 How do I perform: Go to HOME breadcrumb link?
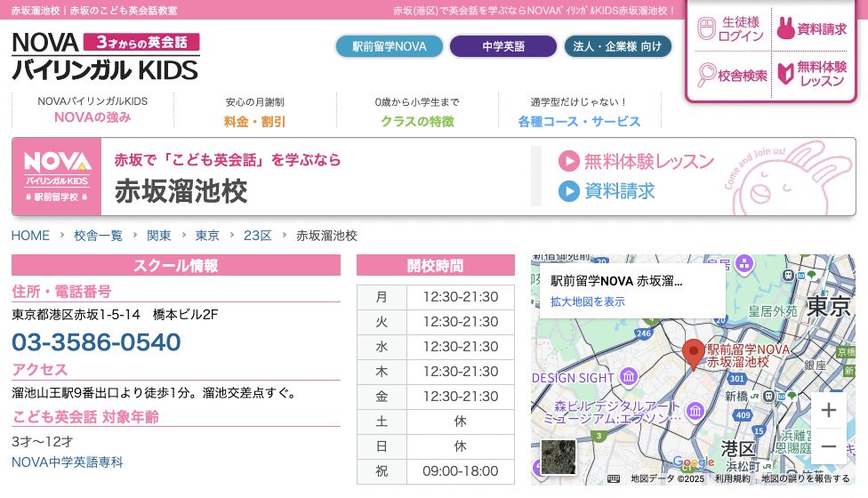point(30,236)
